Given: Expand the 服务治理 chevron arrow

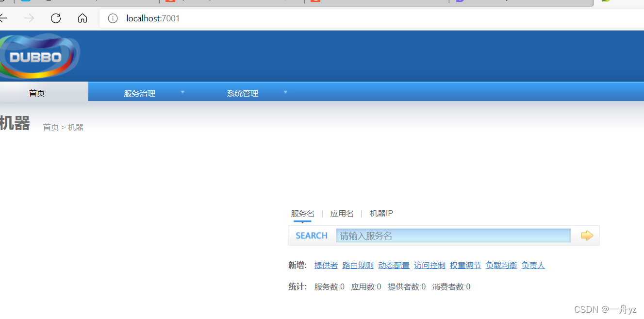Looking at the screenshot, I should click(x=182, y=91).
